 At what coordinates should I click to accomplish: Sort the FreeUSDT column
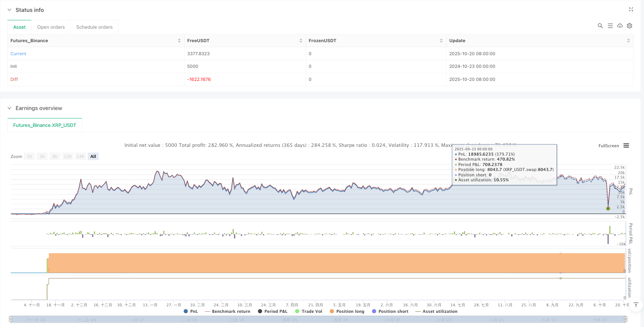301,41
